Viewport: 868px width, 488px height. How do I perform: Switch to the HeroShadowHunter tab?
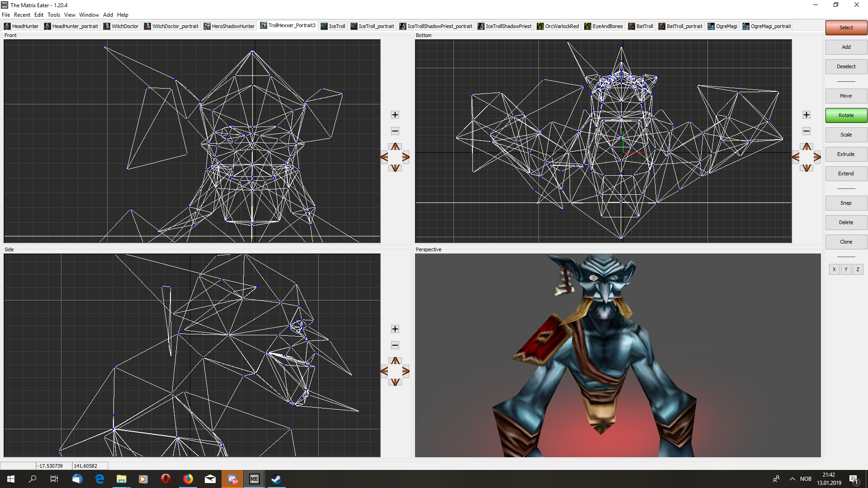tap(229, 26)
